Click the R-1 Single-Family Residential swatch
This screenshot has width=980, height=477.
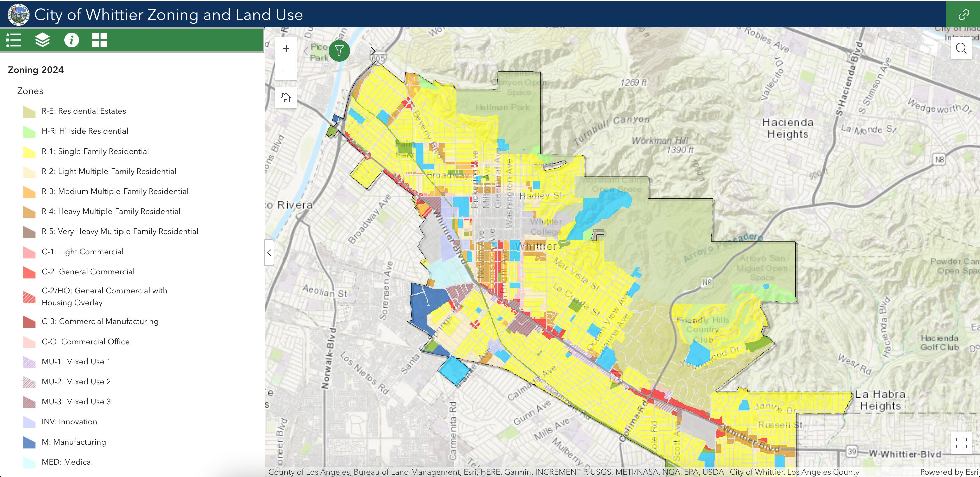tap(29, 152)
